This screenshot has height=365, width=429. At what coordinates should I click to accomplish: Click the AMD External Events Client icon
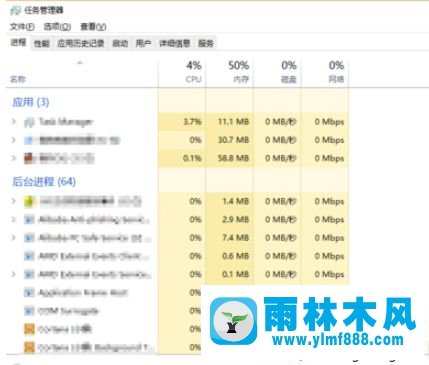[29, 256]
